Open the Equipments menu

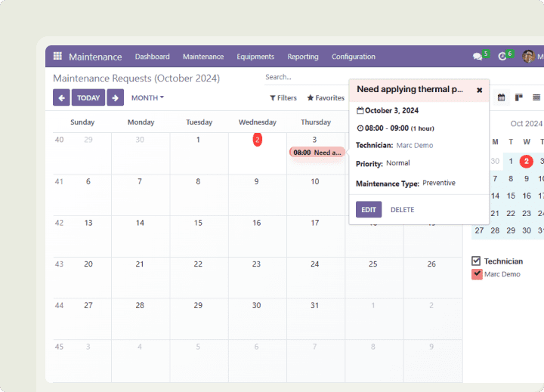tap(255, 57)
